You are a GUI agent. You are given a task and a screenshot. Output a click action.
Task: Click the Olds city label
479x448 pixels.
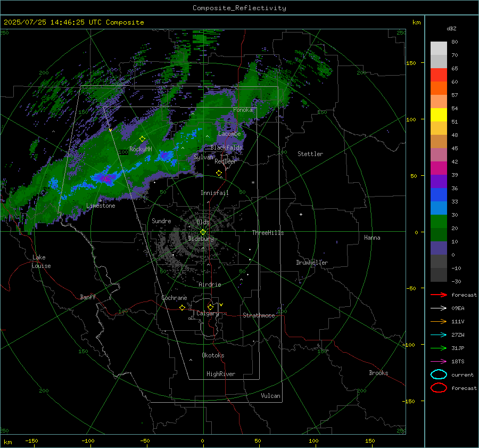[203, 222]
